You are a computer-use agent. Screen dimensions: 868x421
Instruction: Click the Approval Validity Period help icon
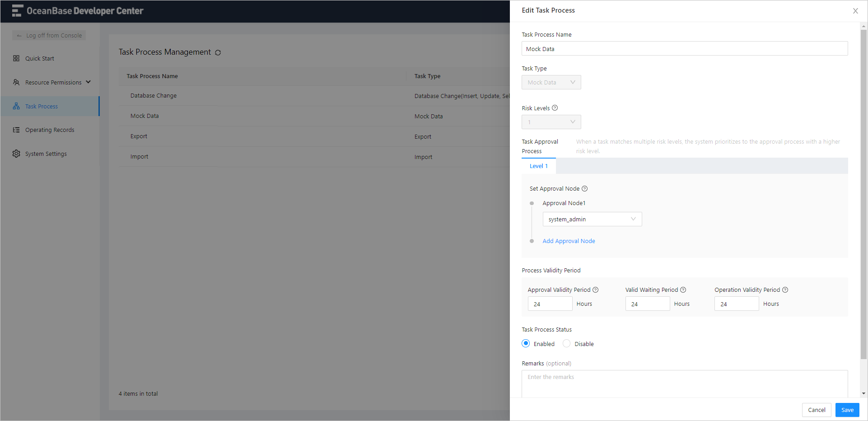596,290
